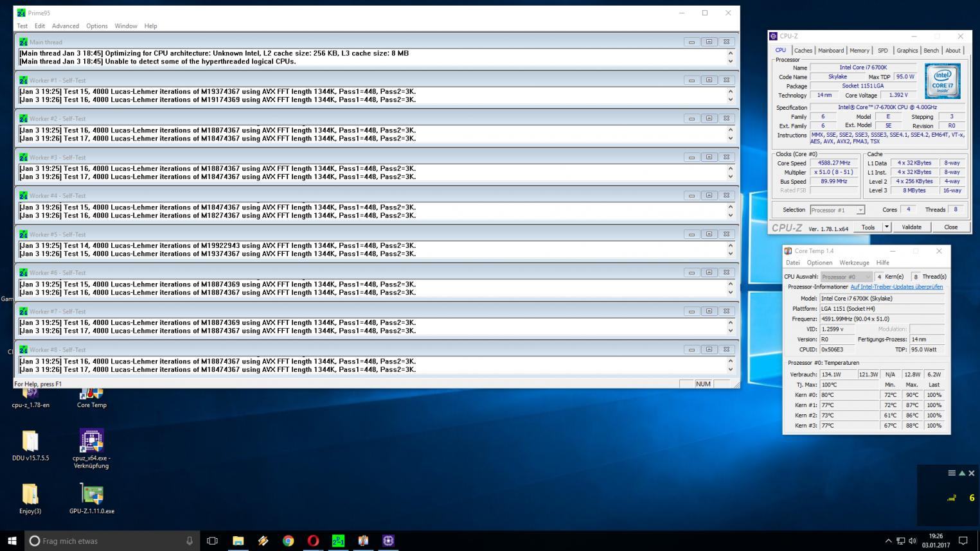The image size is (980, 551).
Task: Open the Options menu in Prime95
Action: [97, 26]
